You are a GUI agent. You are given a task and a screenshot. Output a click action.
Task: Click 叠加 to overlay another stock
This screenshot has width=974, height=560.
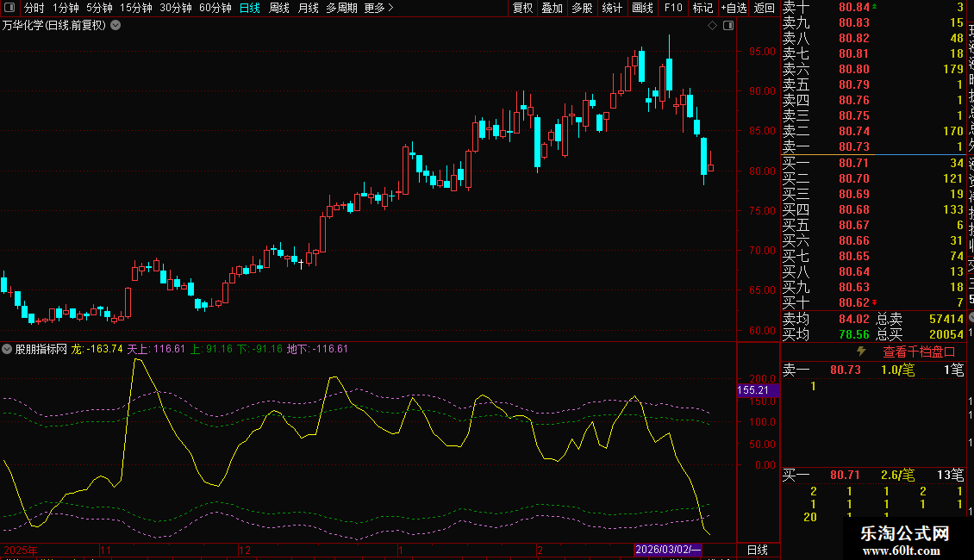[553, 8]
